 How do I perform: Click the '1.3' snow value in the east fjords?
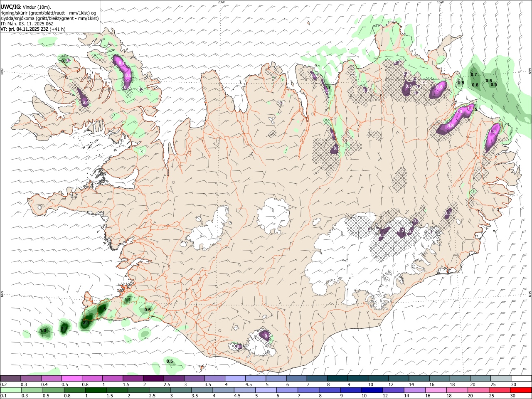(x=493, y=131)
